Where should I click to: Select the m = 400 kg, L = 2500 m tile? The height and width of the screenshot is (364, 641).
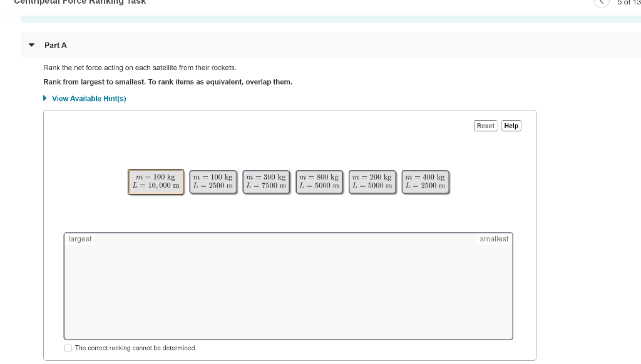tap(426, 181)
